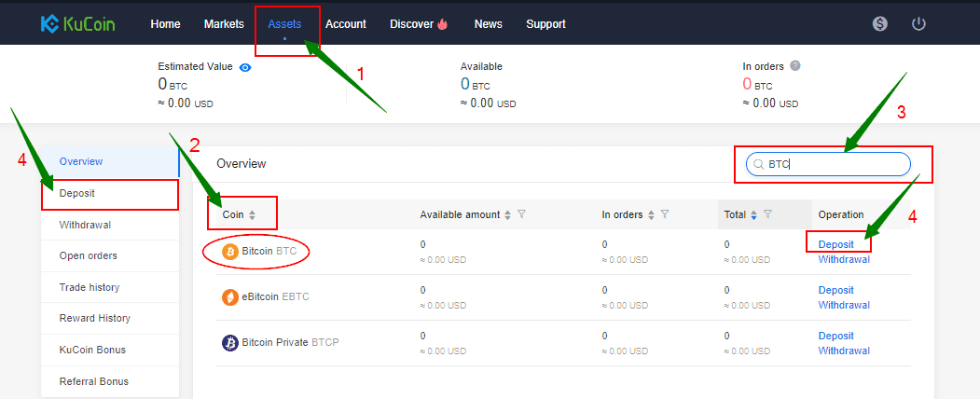
Task: Click the search magnifier icon
Action: point(758,165)
